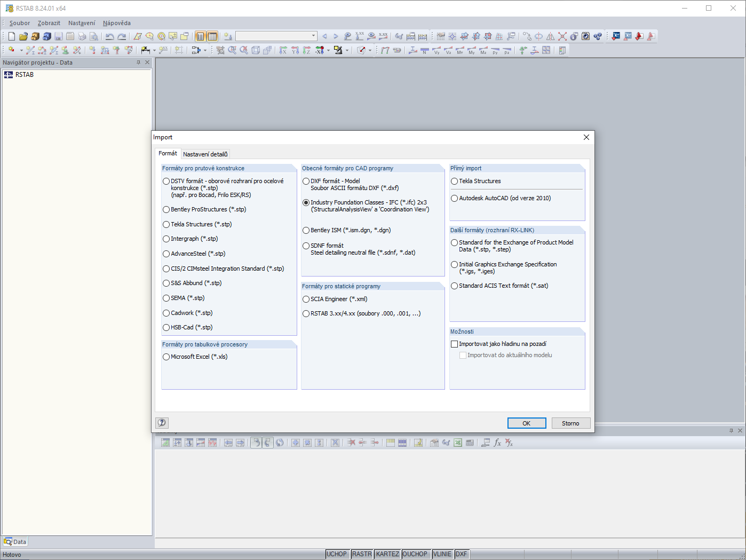
Task: Toggle the project navigator display icon
Action: coord(201,36)
